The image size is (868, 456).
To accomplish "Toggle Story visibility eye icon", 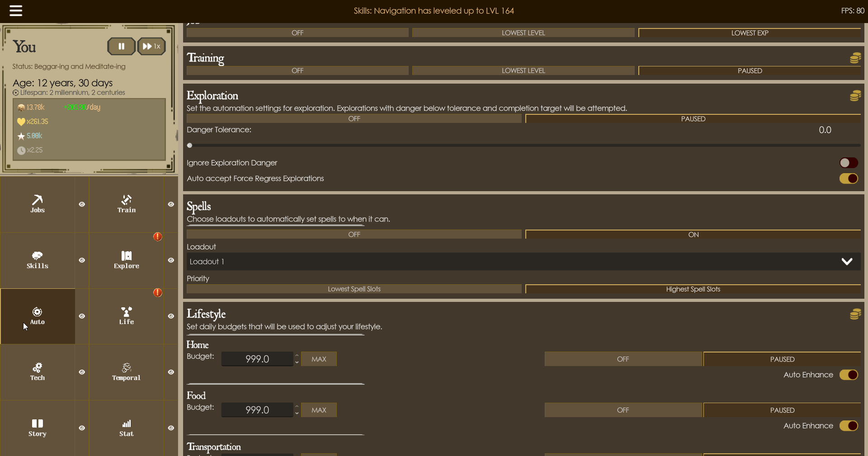I will (x=82, y=428).
